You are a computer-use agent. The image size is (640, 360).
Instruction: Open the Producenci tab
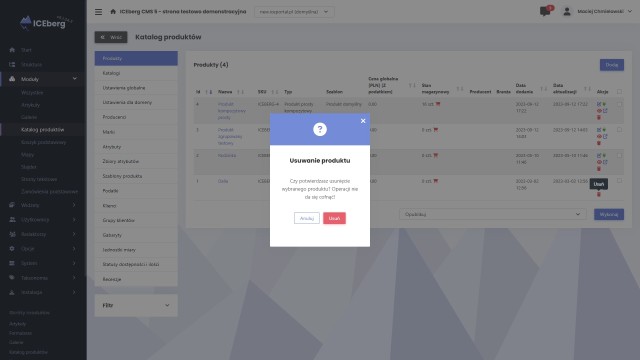(x=136, y=117)
